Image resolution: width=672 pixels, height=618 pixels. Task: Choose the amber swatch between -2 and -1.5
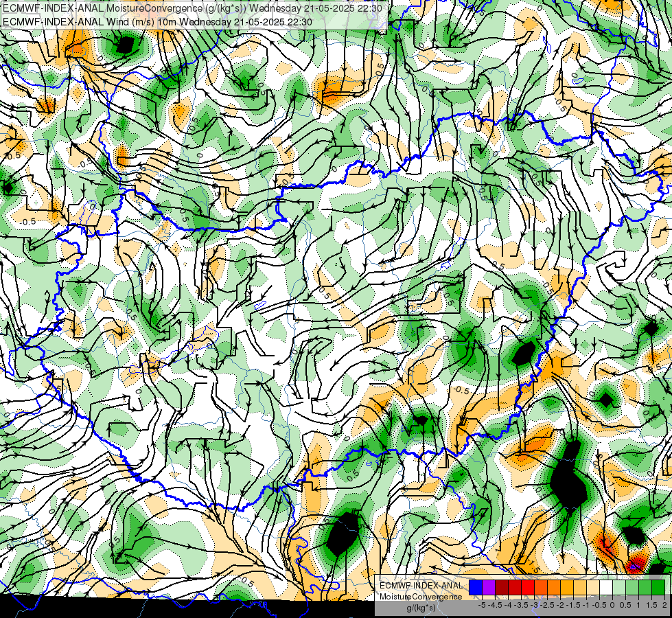[566, 587]
